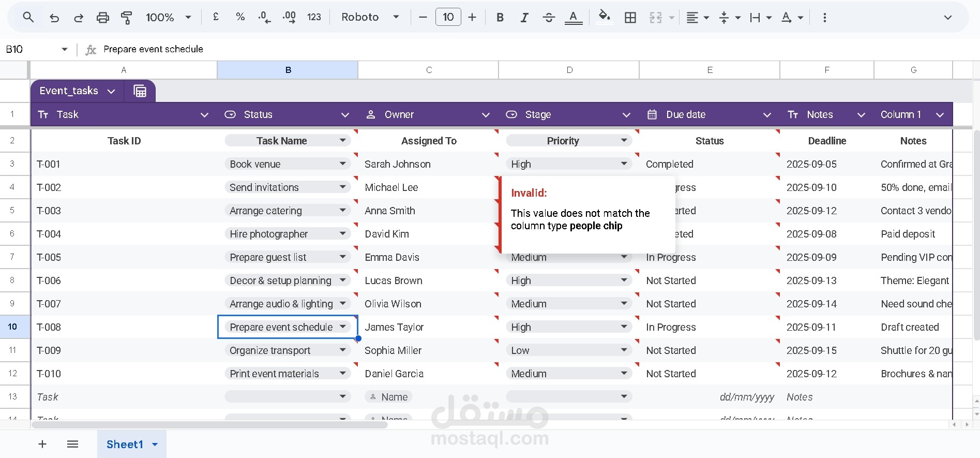Viewport: 980px width, 458px height.
Task: Toggle italic formatting
Action: coord(524,17)
